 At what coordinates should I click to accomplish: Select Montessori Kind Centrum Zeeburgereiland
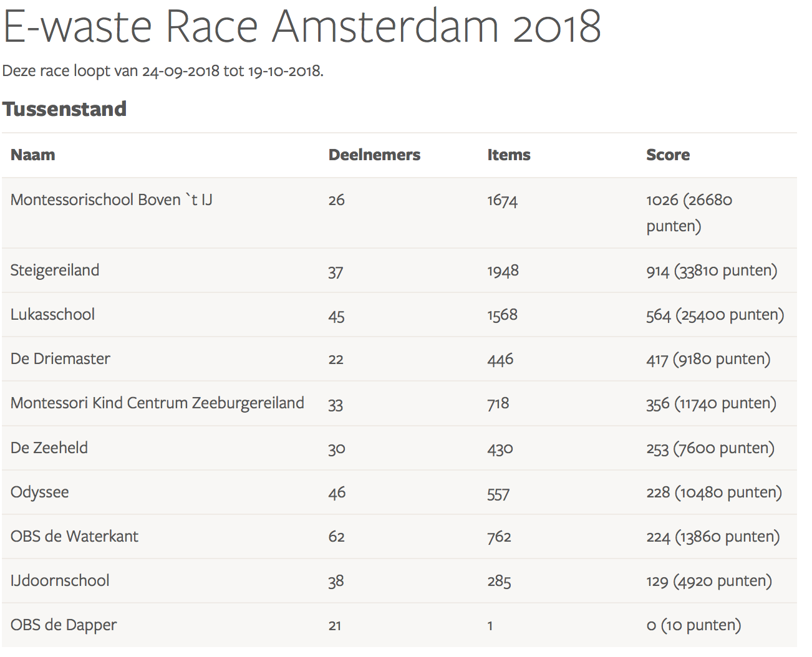(157, 403)
